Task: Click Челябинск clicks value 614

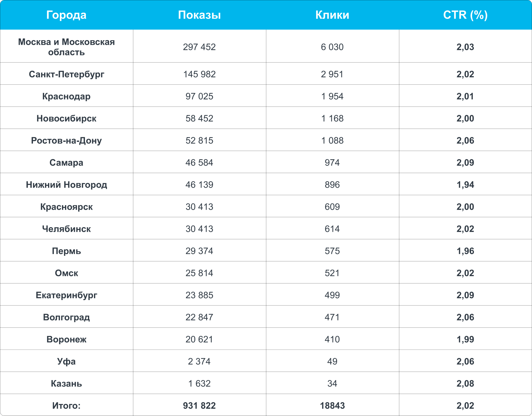Action: (332, 229)
